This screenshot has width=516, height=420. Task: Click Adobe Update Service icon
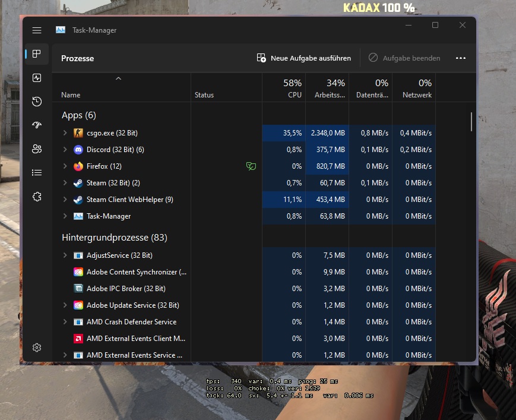(x=78, y=305)
